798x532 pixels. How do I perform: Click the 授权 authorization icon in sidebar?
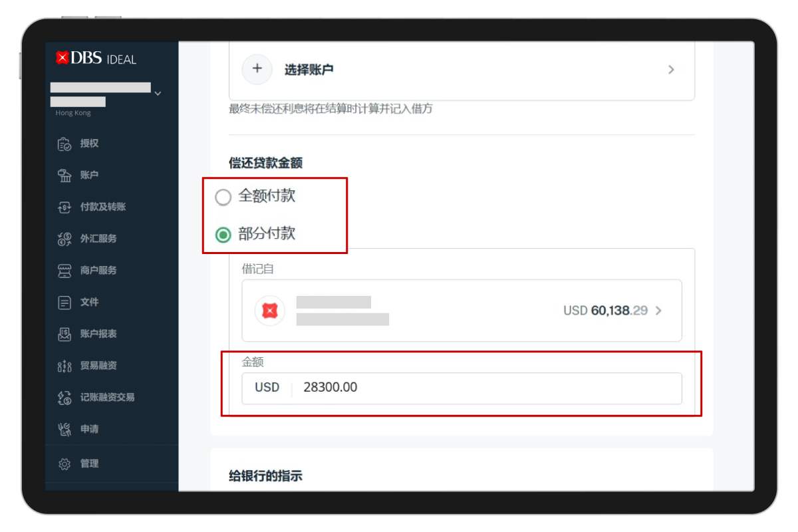(x=65, y=144)
